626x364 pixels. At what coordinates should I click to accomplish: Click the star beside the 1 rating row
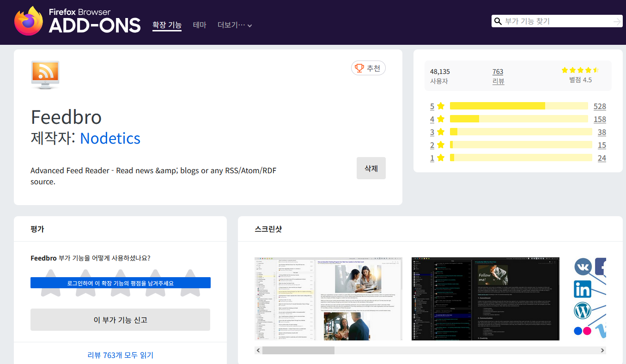click(x=441, y=158)
